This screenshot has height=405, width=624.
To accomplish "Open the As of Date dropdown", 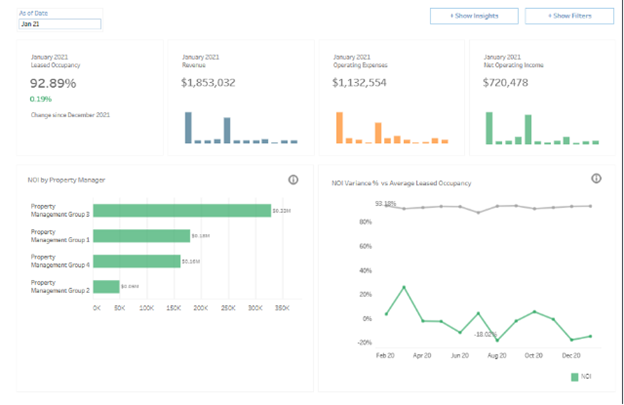I will point(59,22).
